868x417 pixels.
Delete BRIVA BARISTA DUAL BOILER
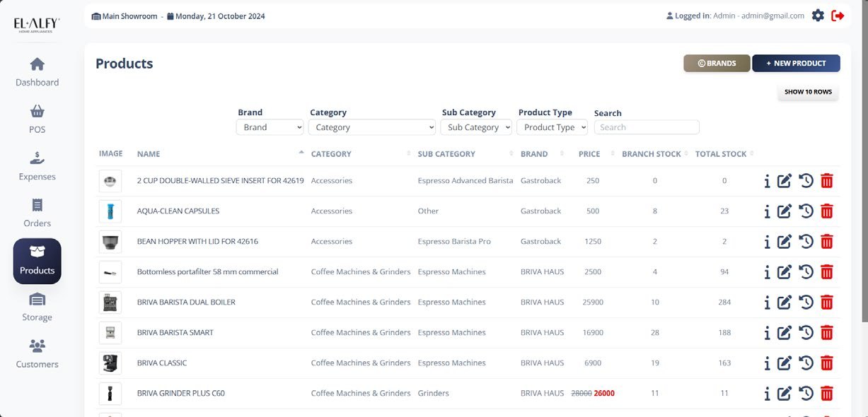tap(826, 303)
